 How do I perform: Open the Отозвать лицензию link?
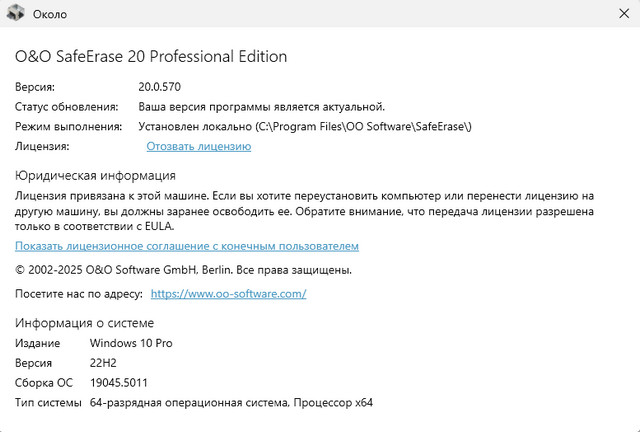click(x=198, y=146)
